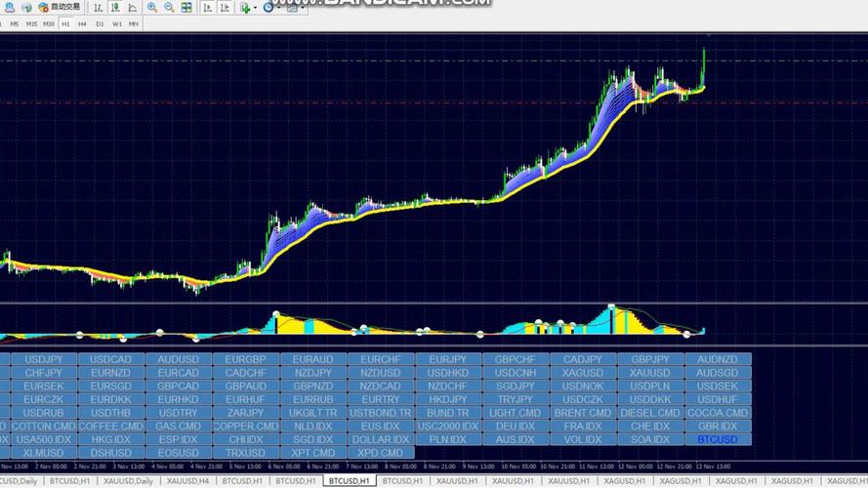Screen dimensions: 868x488
Task: Open the periods clock icon
Action: 268,7
